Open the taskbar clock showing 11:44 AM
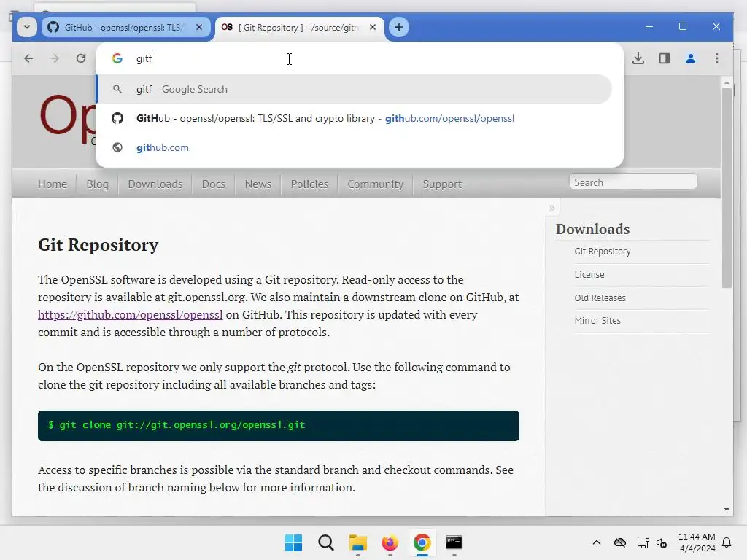Screen dimensions: 747x560 pos(697,542)
